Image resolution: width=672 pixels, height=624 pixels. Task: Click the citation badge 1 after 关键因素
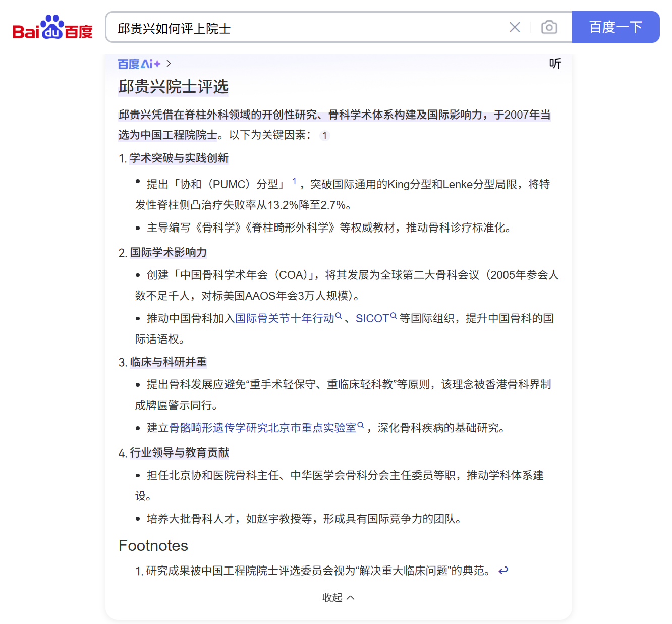tap(324, 135)
